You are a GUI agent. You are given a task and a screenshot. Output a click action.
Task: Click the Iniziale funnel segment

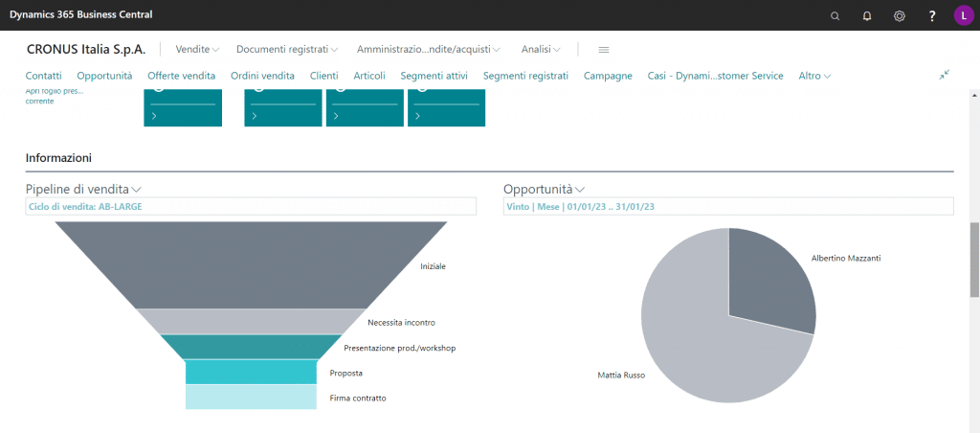coord(250,264)
